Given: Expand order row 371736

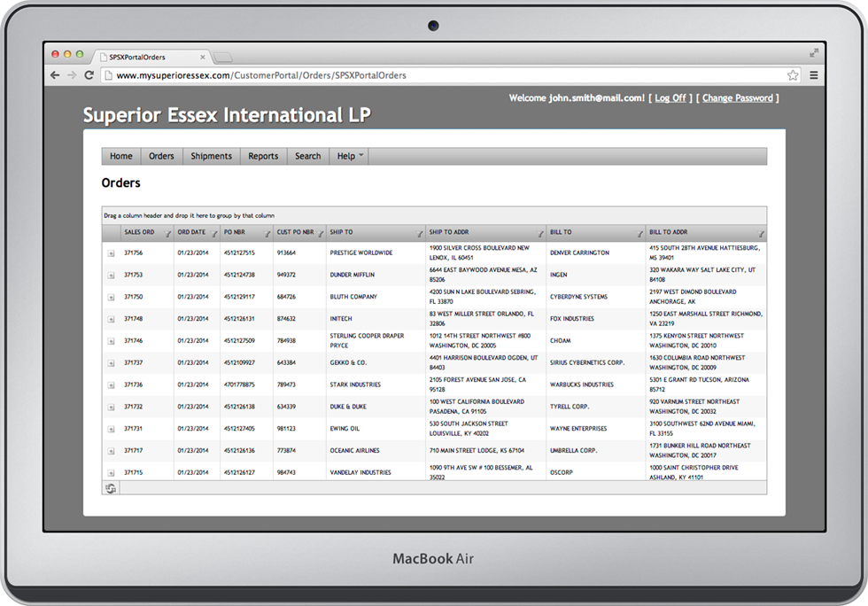Looking at the screenshot, I should (x=112, y=385).
